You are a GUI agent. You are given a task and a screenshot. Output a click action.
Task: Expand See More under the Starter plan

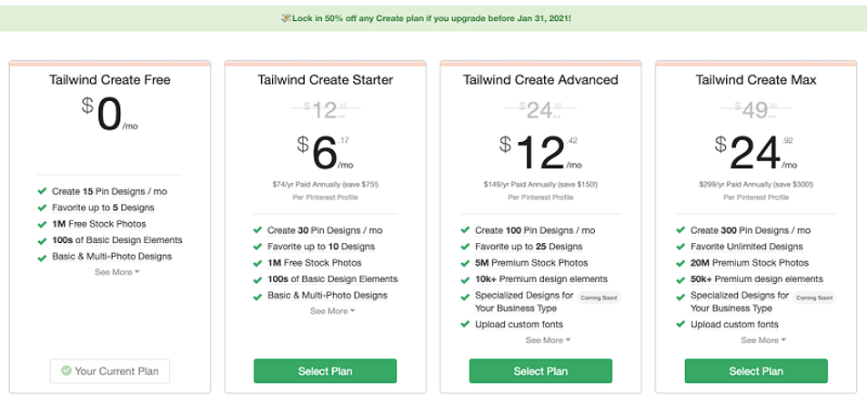pos(332,311)
